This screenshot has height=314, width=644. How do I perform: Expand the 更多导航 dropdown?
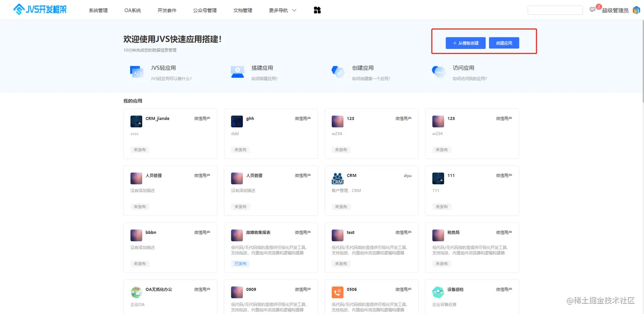click(x=283, y=10)
